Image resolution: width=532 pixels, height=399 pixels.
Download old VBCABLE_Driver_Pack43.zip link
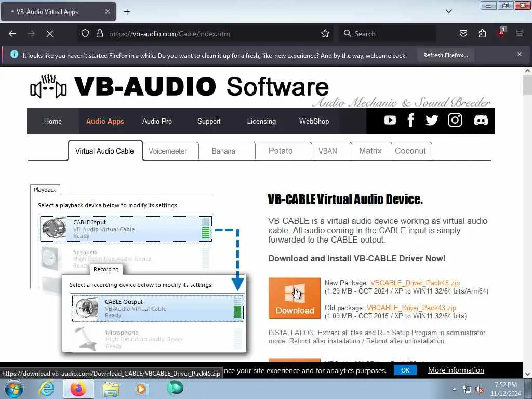pos(411,308)
